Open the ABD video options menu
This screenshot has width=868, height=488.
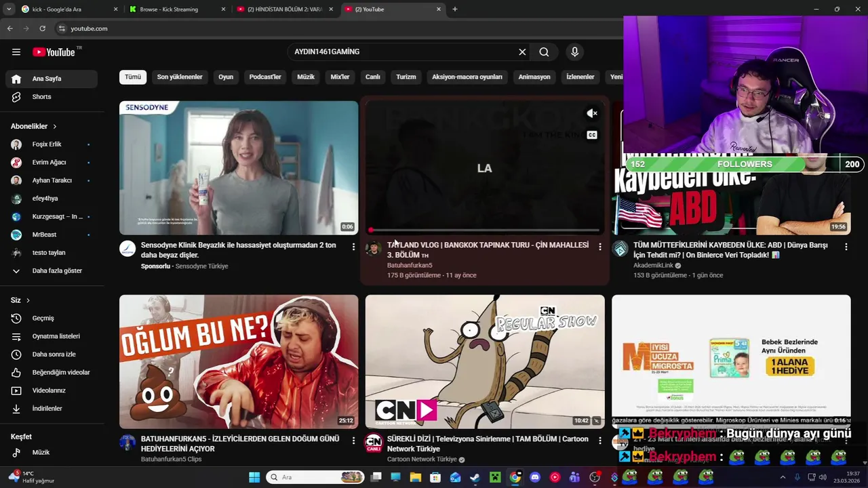(846, 247)
